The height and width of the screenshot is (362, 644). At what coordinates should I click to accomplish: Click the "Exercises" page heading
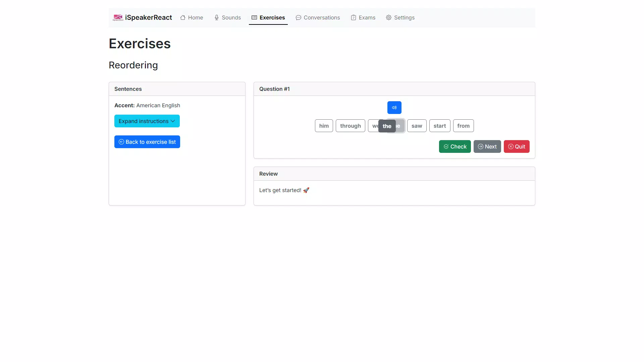coord(140,44)
